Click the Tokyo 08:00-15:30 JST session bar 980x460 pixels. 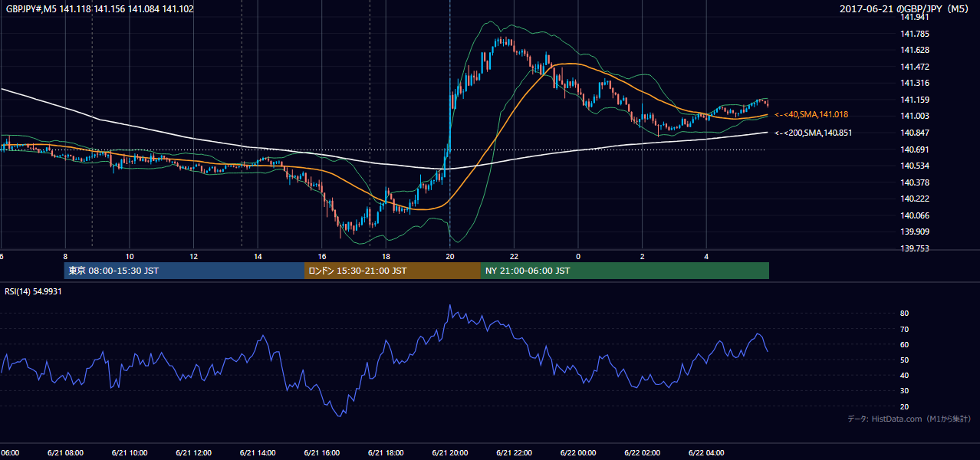[184, 271]
